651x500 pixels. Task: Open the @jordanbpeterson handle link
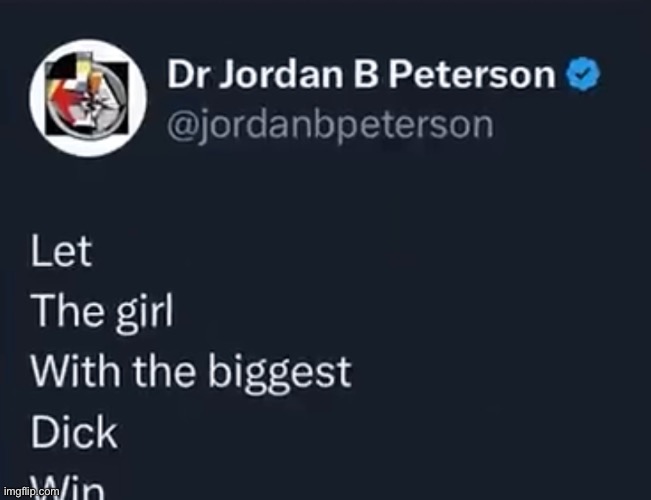click(x=330, y=126)
